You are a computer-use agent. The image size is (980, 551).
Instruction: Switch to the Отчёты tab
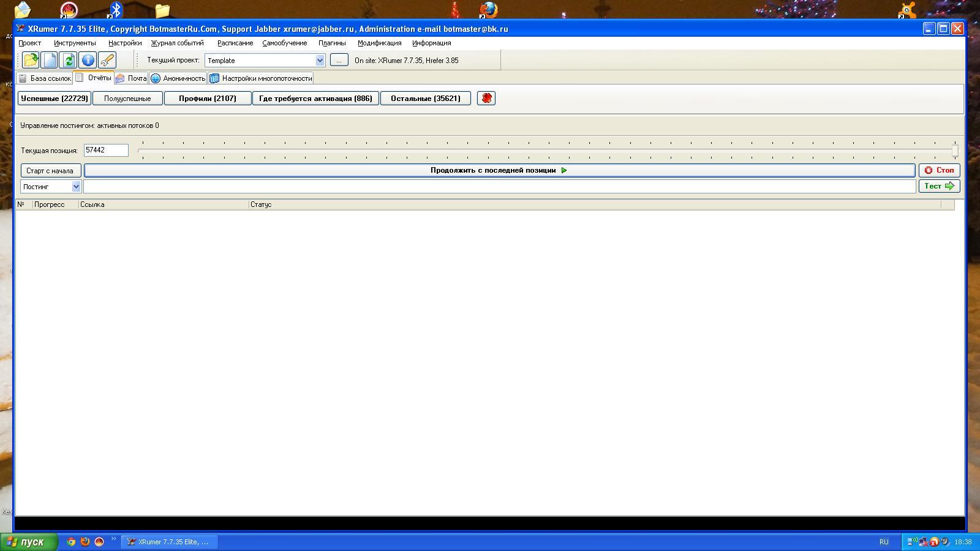pos(94,78)
